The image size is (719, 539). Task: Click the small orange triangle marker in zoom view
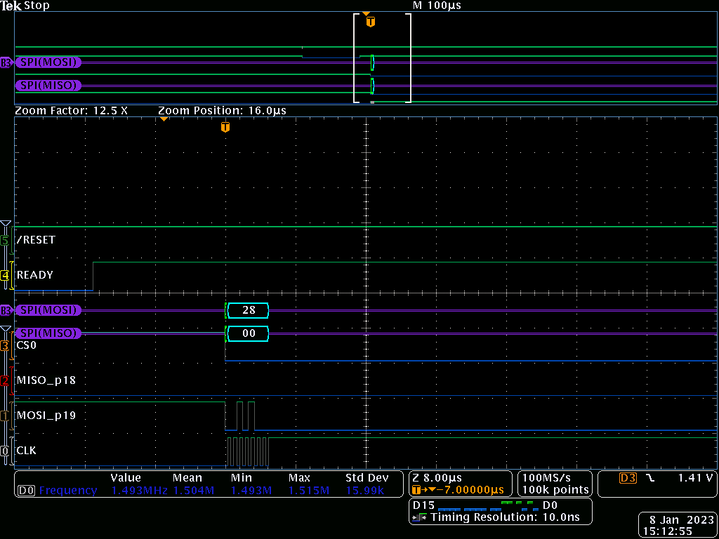[x=164, y=119]
